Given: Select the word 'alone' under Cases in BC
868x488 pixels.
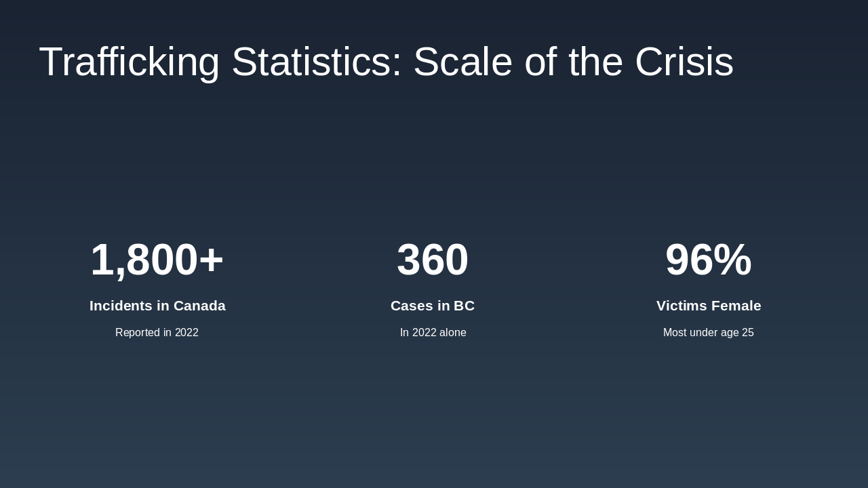Looking at the screenshot, I should tap(452, 333).
